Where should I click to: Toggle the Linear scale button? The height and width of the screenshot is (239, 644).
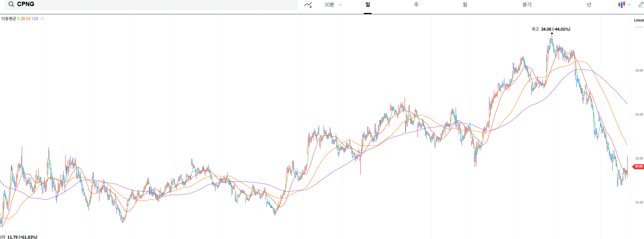[639, 20]
